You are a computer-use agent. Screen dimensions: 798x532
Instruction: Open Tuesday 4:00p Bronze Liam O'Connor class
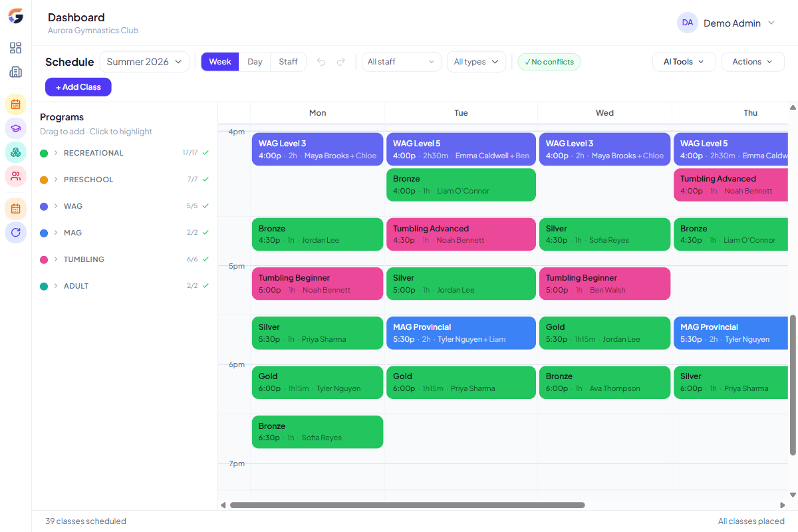(461, 185)
